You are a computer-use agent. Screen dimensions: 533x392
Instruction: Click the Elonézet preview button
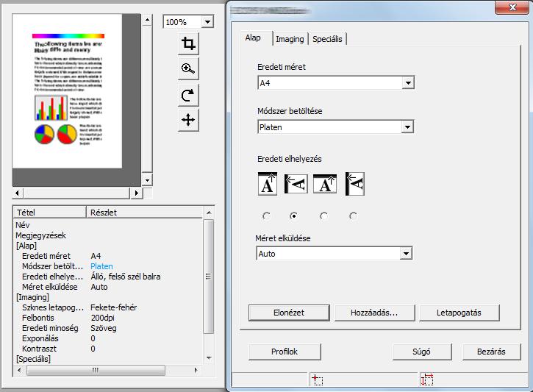[x=289, y=313]
